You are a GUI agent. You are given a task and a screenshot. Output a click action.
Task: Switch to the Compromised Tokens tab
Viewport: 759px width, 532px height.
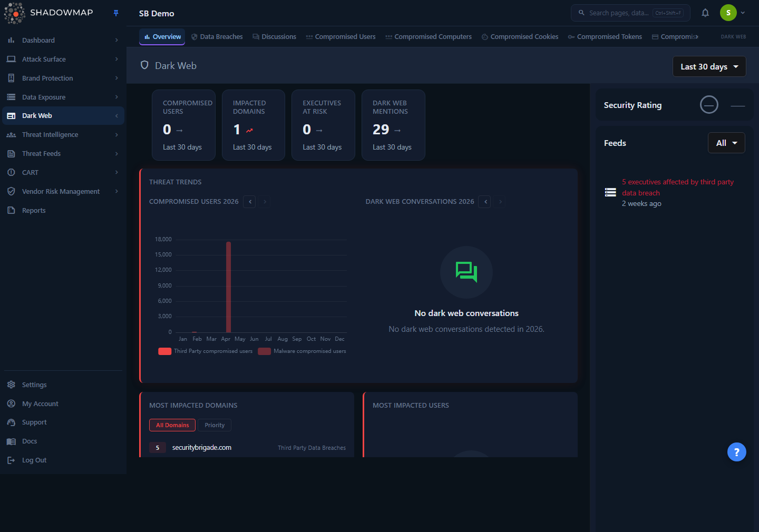tap(605, 37)
